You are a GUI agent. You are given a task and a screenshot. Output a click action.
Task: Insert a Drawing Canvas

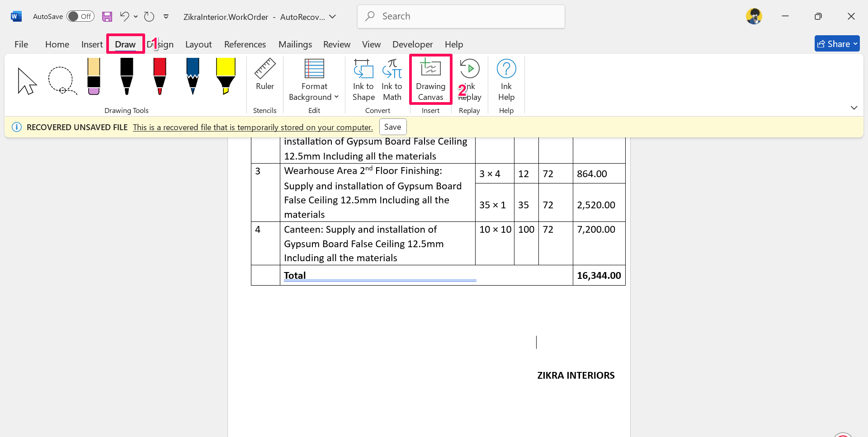click(430, 80)
